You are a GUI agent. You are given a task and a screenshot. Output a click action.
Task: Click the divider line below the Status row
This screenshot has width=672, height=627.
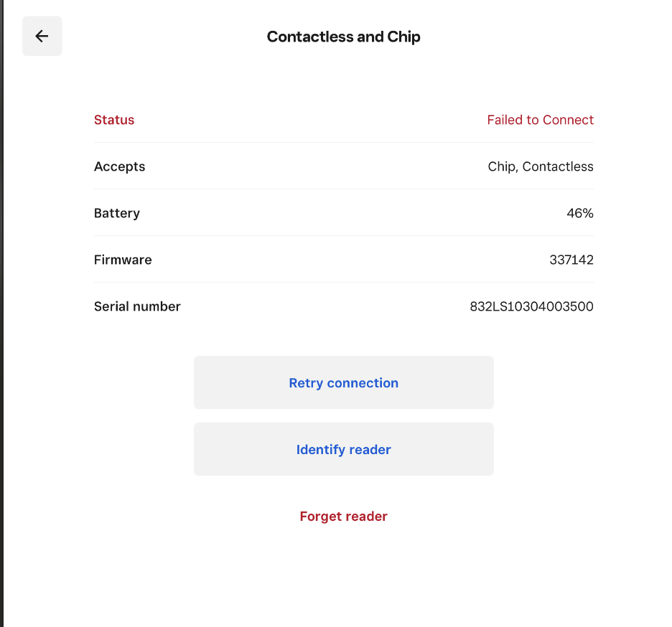(x=344, y=142)
